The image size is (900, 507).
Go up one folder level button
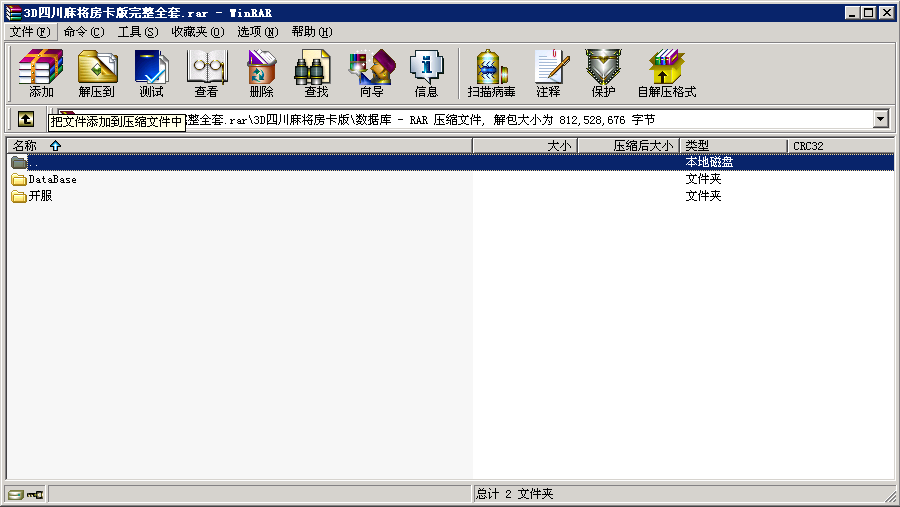click(26, 119)
